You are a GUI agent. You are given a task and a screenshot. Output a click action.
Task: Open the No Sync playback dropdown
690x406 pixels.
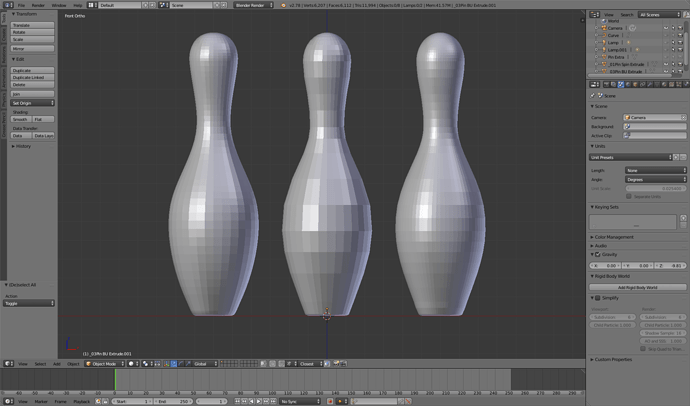(300, 401)
